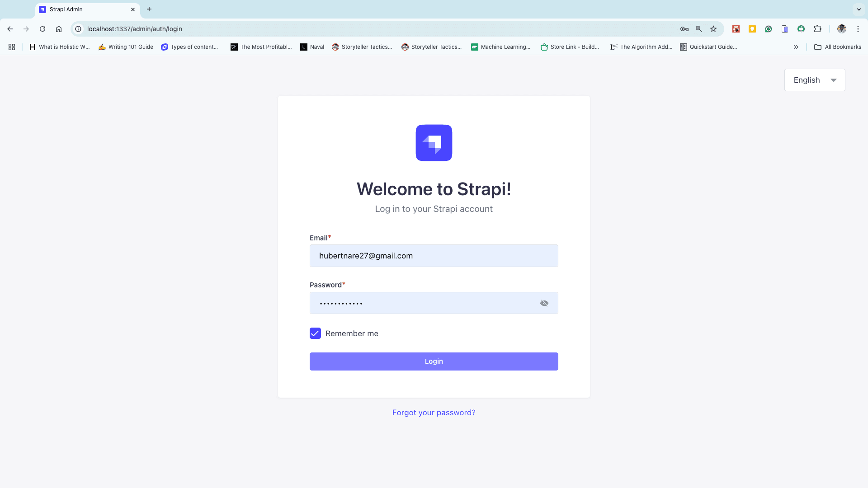Open Types of content... bookmark
The height and width of the screenshot is (488, 868).
[189, 47]
